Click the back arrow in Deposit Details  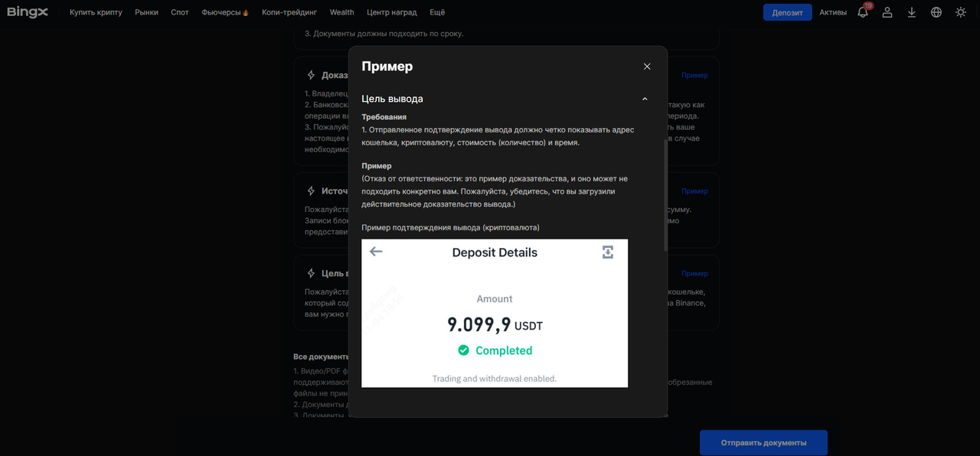click(376, 252)
